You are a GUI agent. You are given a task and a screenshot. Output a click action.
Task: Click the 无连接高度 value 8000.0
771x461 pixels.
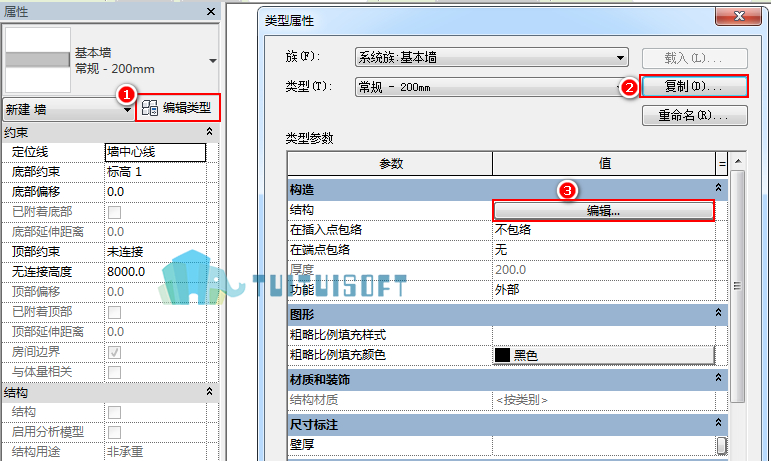[x=155, y=272]
